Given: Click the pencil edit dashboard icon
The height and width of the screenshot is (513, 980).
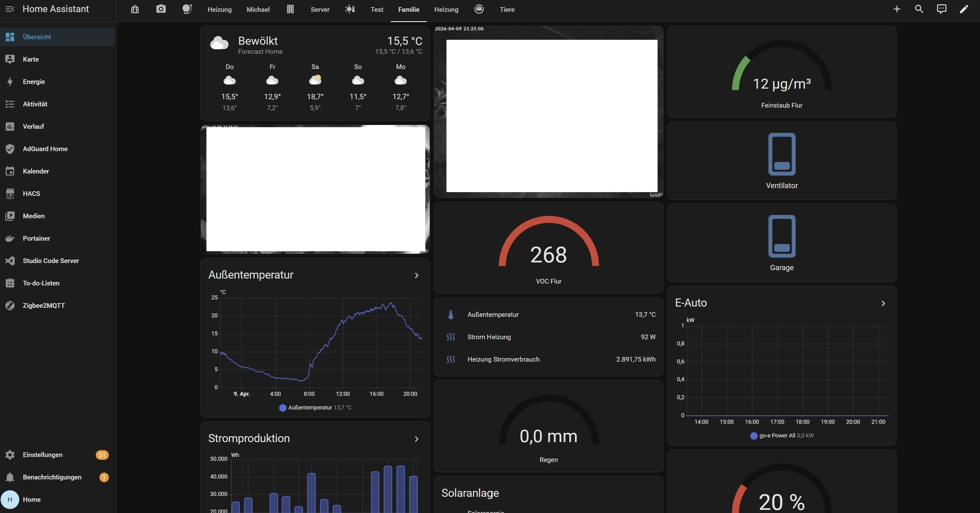Looking at the screenshot, I should (964, 9).
